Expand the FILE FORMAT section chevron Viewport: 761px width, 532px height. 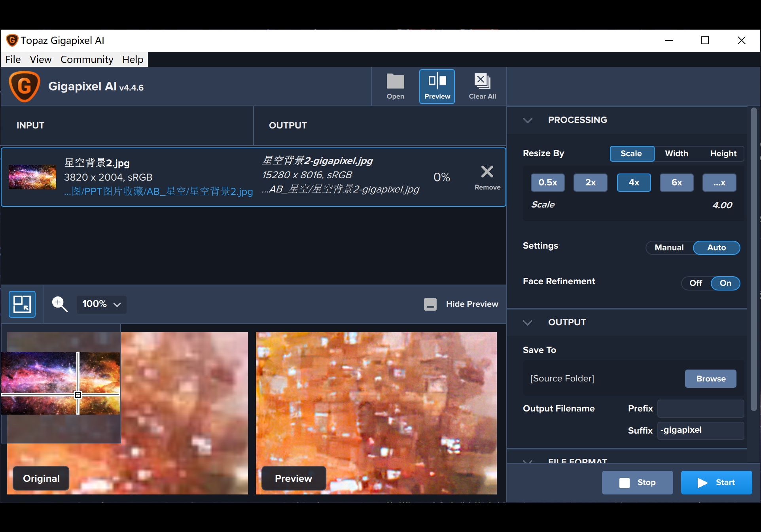(528, 460)
